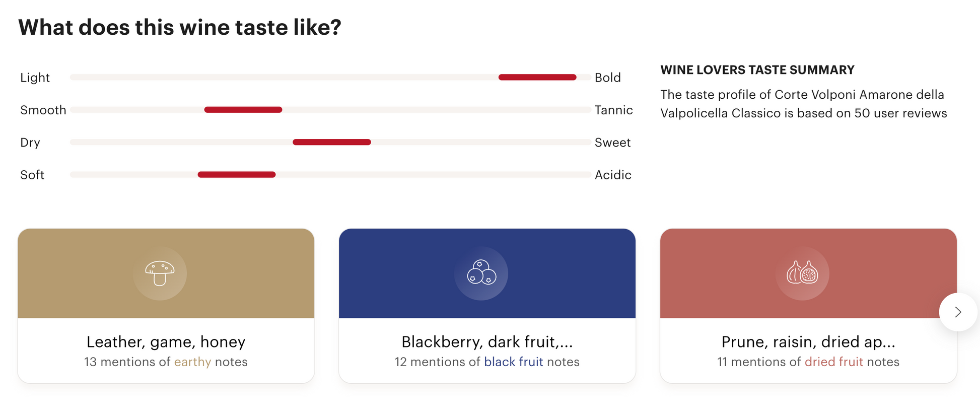Open the Leather, game, honey card
Screen dimensions: 980x414
click(166, 306)
